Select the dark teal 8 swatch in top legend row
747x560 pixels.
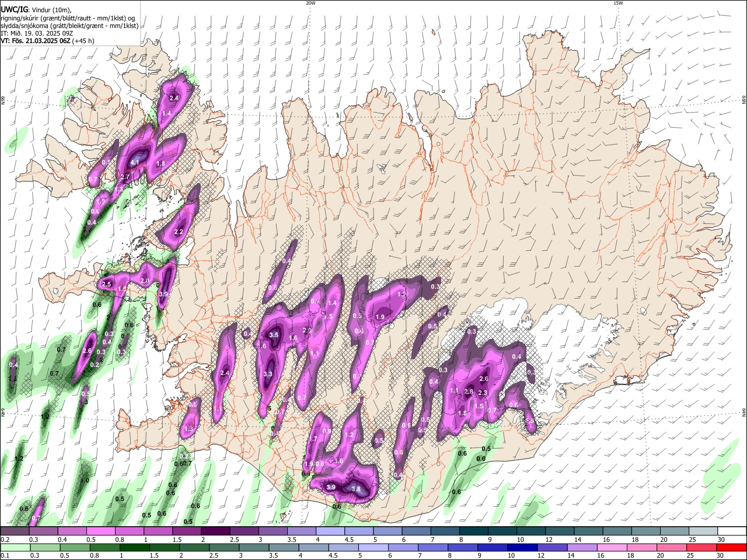473,531
